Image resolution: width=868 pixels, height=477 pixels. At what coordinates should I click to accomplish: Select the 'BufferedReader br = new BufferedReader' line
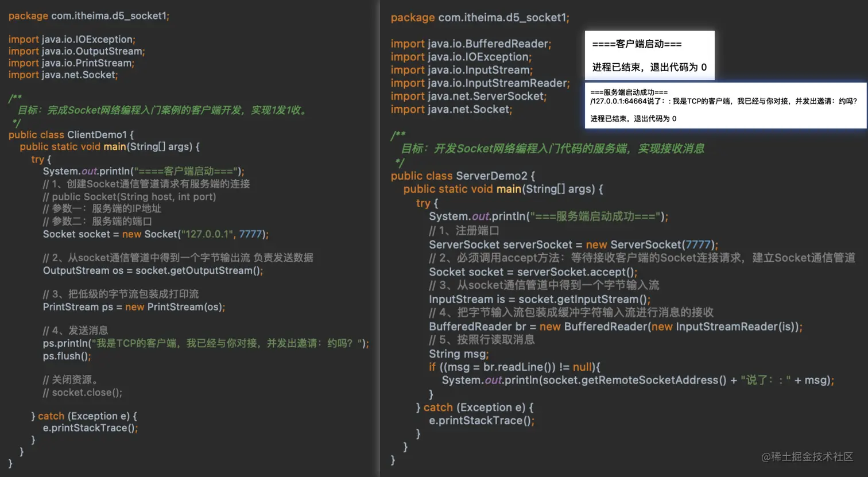[615, 327]
